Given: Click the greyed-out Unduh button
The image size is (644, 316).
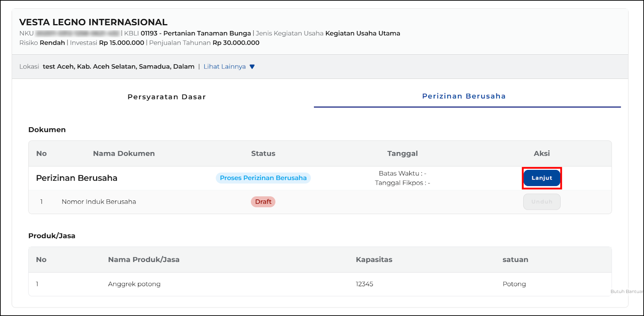Looking at the screenshot, I should point(541,202).
